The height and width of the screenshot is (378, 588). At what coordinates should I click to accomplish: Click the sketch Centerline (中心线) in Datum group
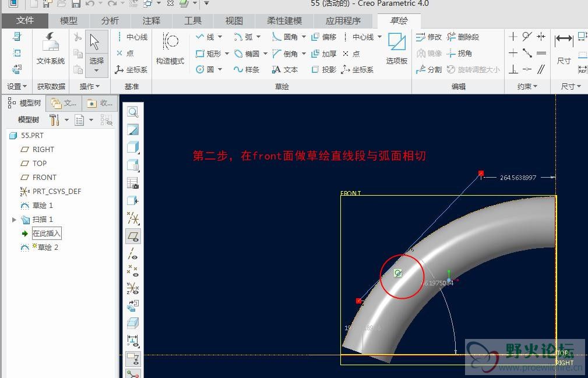click(132, 37)
